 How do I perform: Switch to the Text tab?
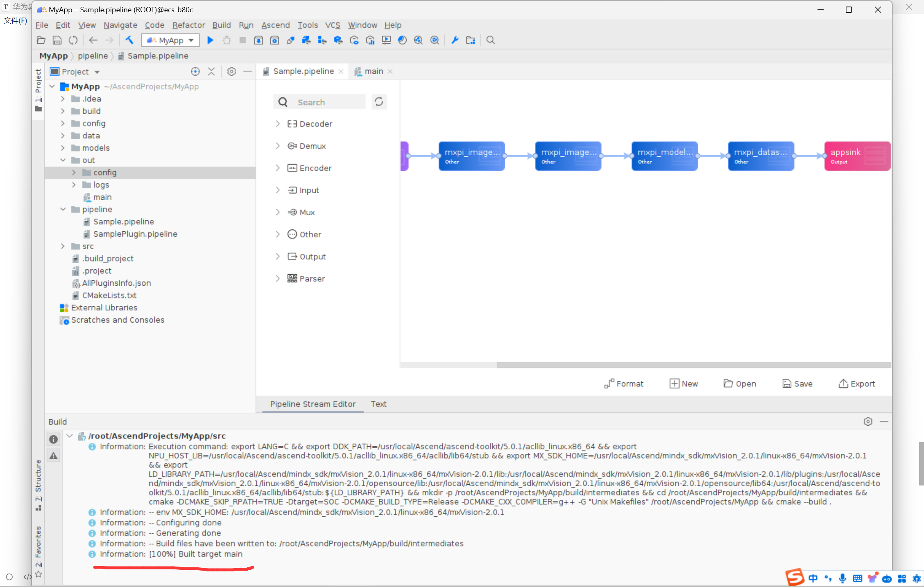tap(378, 404)
